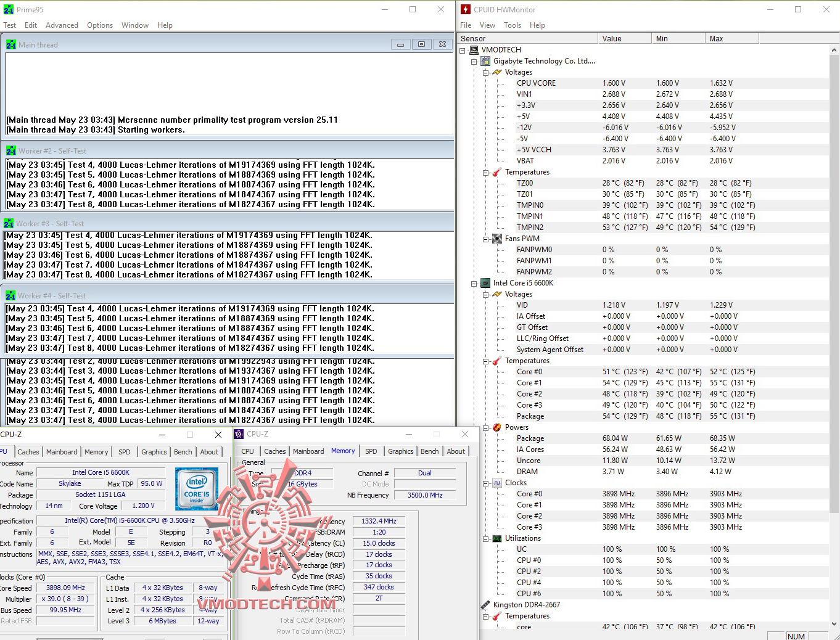Image resolution: width=840 pixels, height=640 pixels.
Task: Collapse the Temperatures group containing TZ00
Action: click(x=485, y=172)
